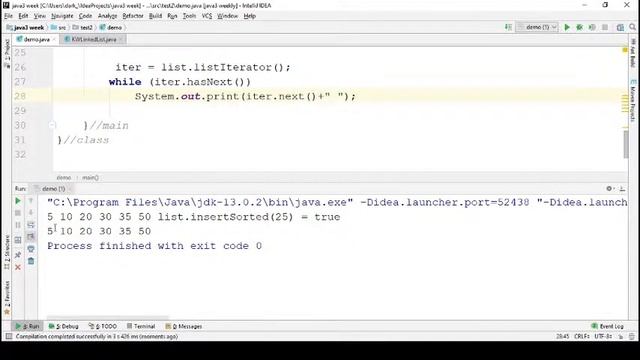
Task: Click the test2 breadcrumb folder
Action: click(83, 27)
